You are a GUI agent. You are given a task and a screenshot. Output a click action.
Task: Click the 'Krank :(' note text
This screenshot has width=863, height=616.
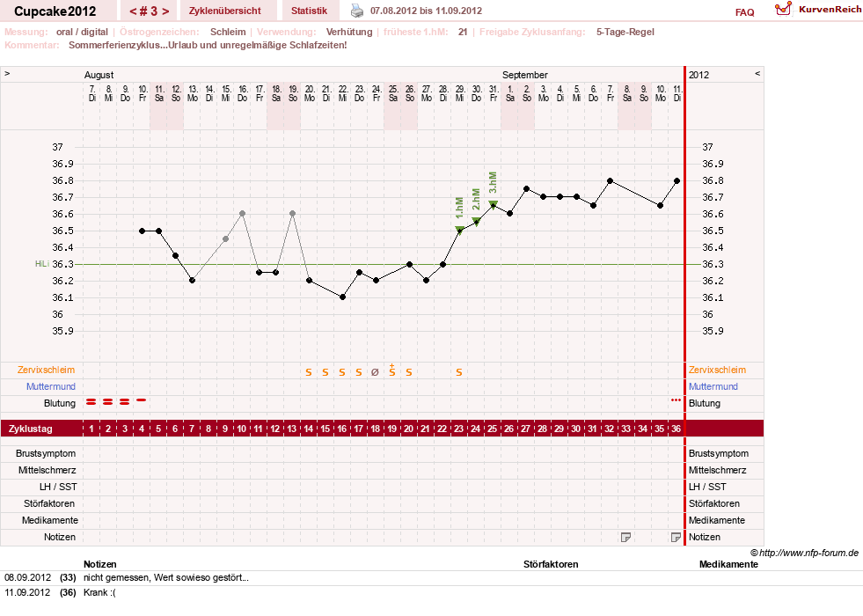coord(99,592)
